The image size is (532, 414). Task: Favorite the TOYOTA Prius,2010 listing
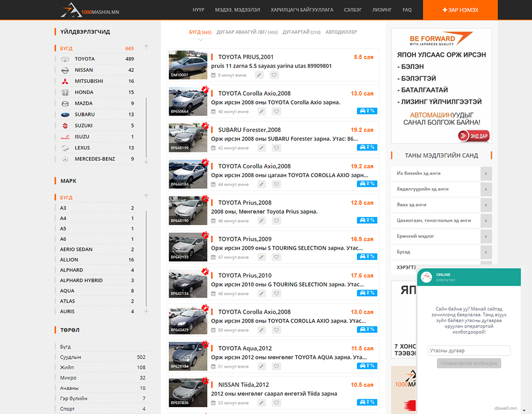click(277, 294)
